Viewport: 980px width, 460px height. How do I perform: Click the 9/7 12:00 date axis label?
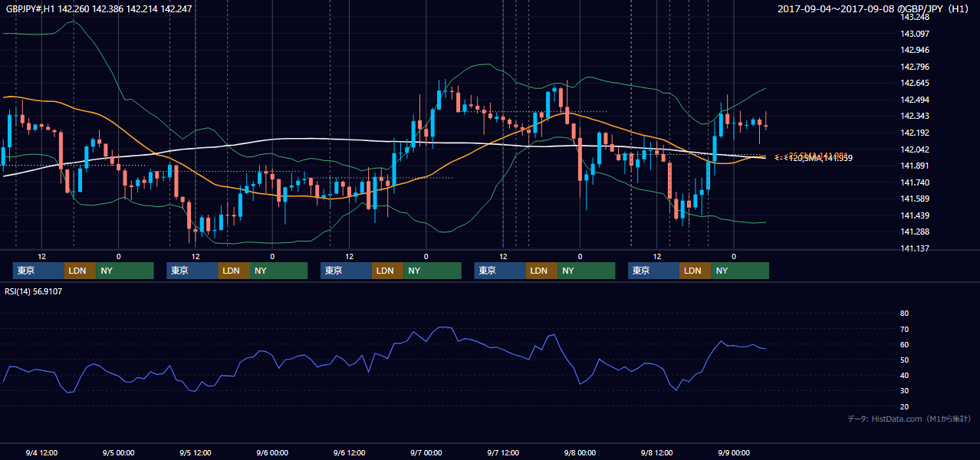point(503,452)
